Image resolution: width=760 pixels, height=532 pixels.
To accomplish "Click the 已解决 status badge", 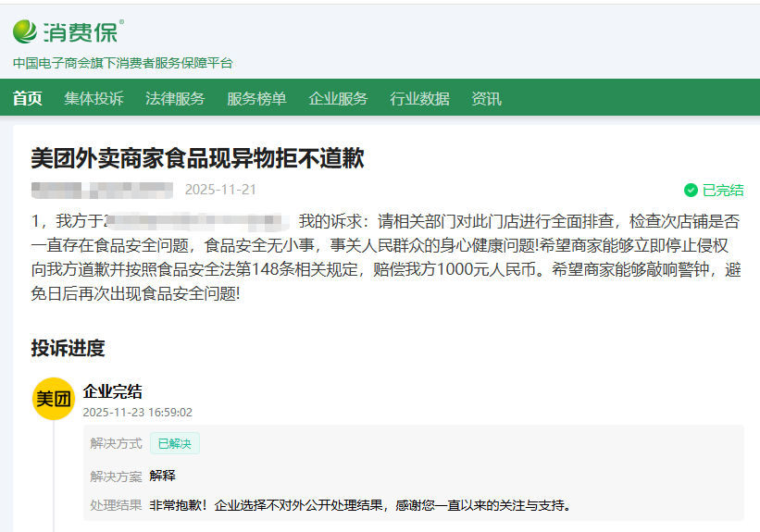I will coord(174,443).
